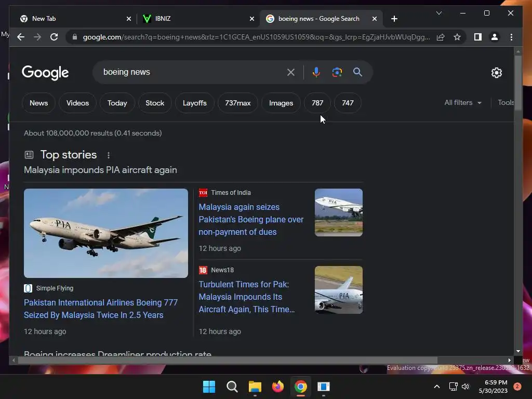Close the IBNIZ tab
This screenshot has width=532, height=399.
252,19
